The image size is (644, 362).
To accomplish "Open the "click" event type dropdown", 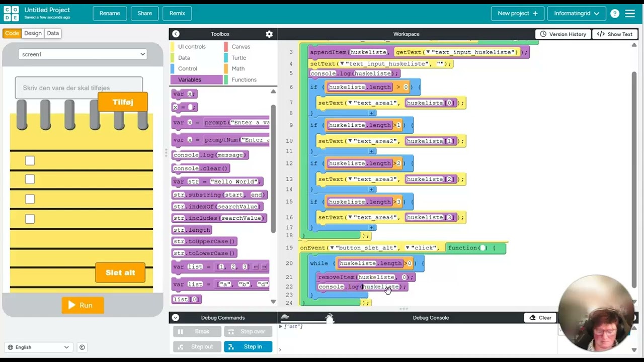I will pos(408,247).
